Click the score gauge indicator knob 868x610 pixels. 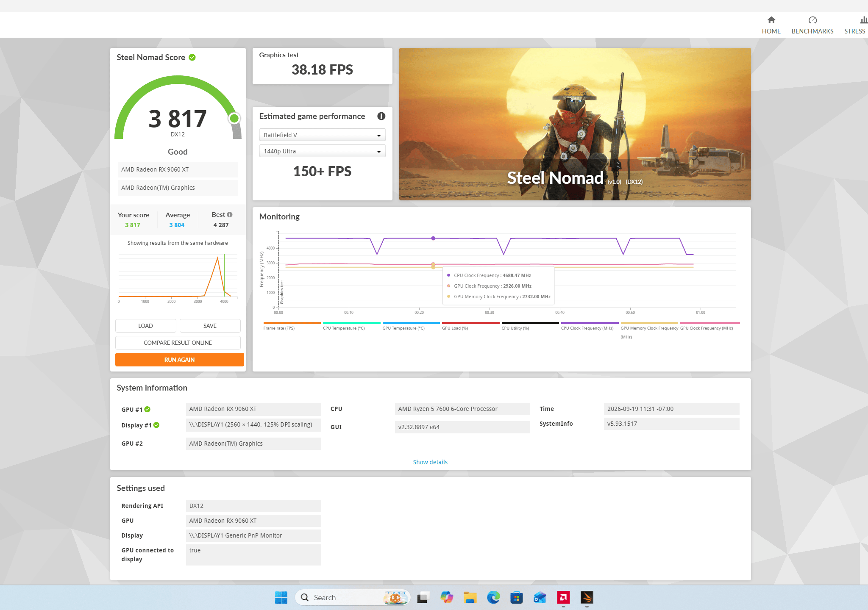coord(234,118)
